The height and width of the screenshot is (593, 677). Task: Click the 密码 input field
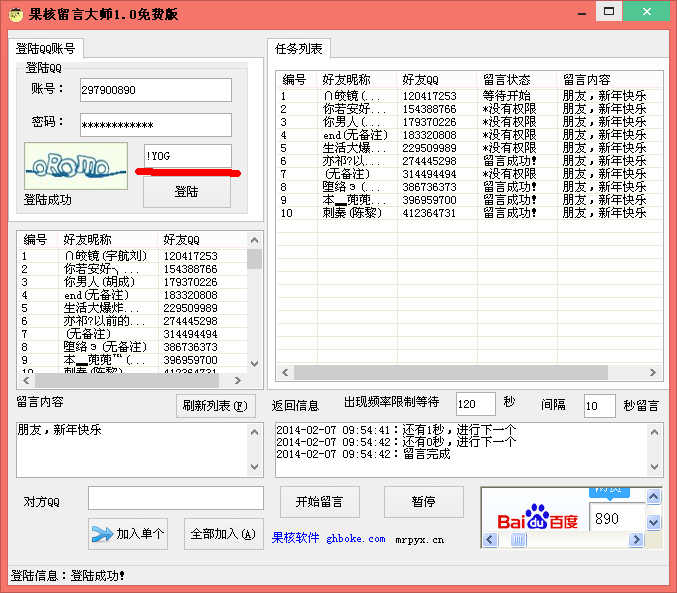[156, 125]
